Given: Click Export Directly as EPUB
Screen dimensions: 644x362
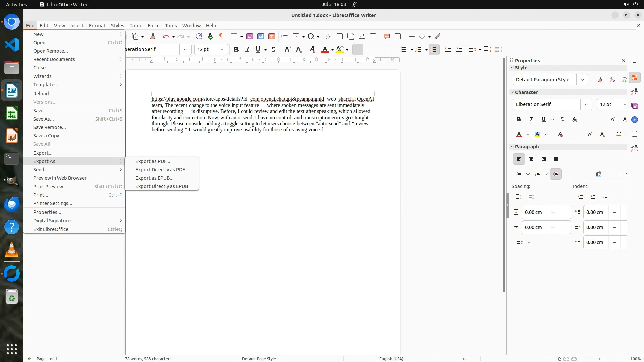Looking at the screenshot, I should point(162,186).
